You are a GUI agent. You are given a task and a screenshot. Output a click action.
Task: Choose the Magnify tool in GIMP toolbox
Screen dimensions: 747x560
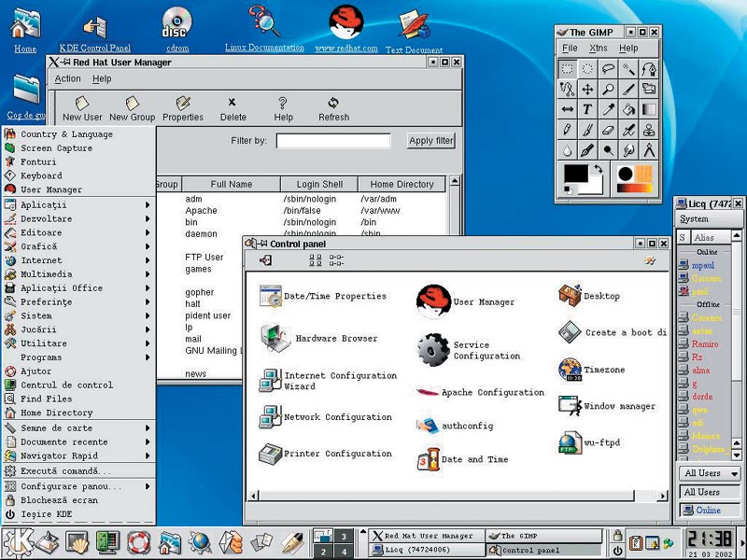[x=608, y=89]
